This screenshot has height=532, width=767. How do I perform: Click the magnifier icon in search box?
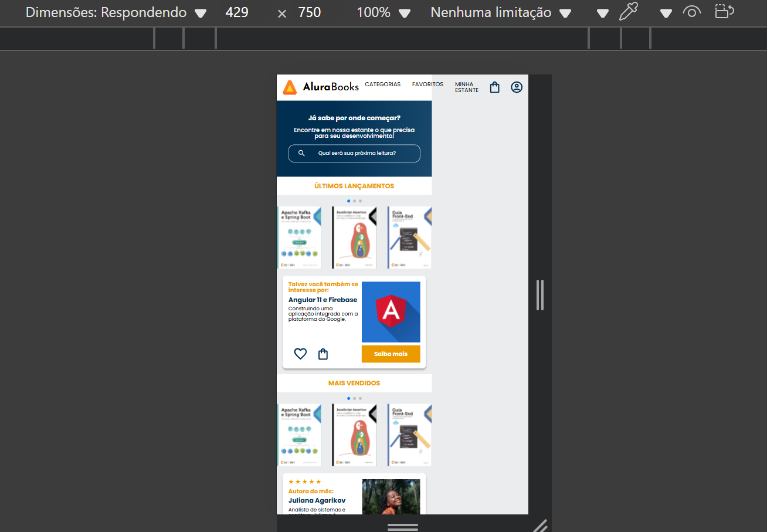(x=301, y=153)
